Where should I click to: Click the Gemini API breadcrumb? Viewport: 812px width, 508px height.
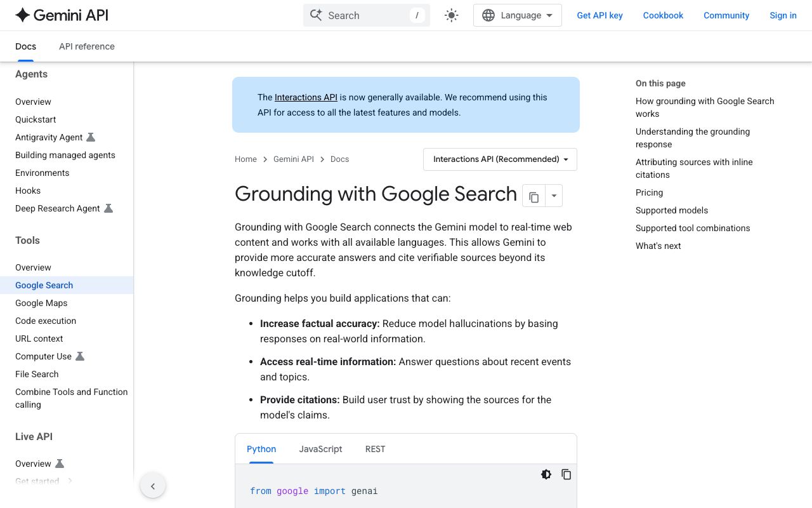294,159
